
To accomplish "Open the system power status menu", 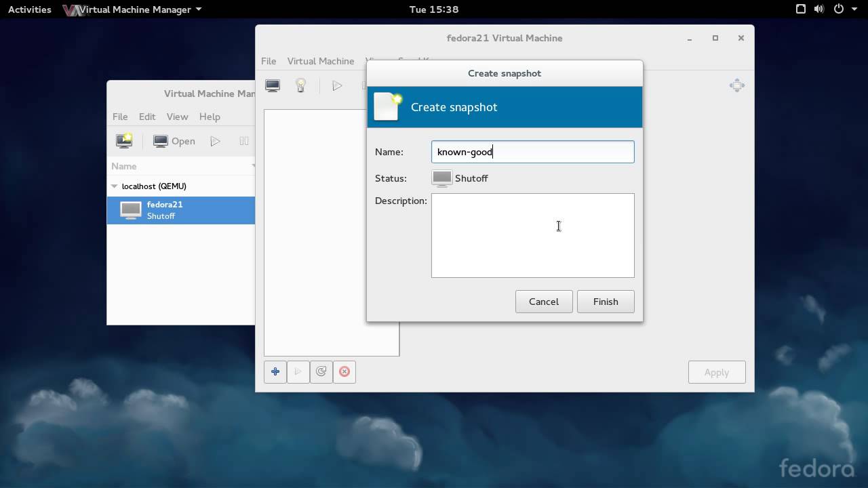I will 844,9.
